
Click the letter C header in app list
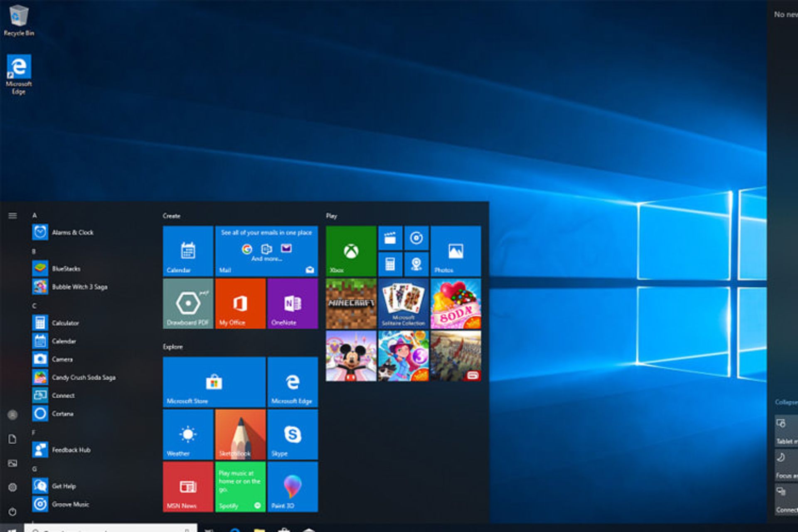coord(34,306)
